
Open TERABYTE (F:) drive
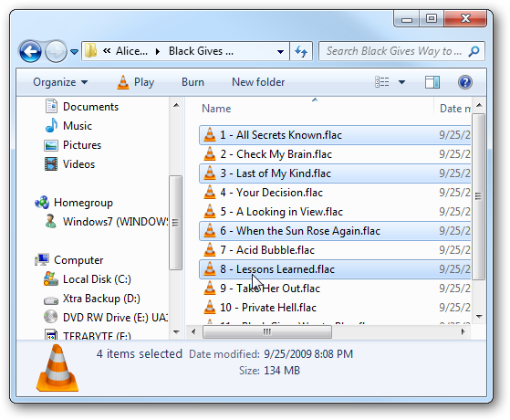(x=88, y=335)
